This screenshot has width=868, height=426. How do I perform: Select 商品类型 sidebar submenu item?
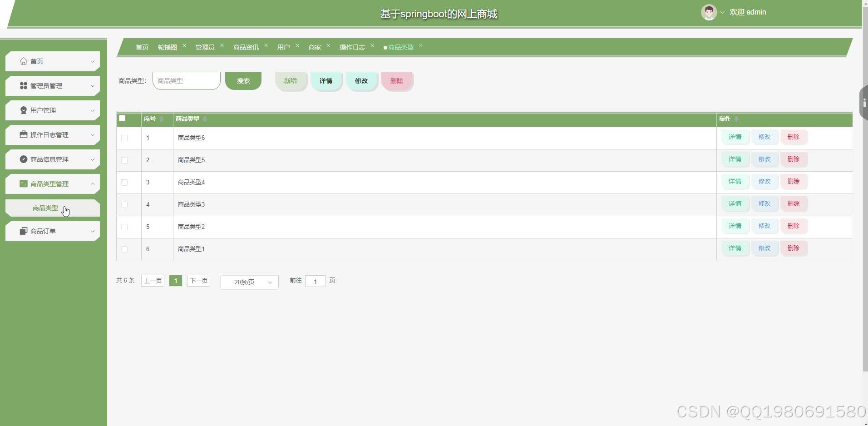click(53, 208)
